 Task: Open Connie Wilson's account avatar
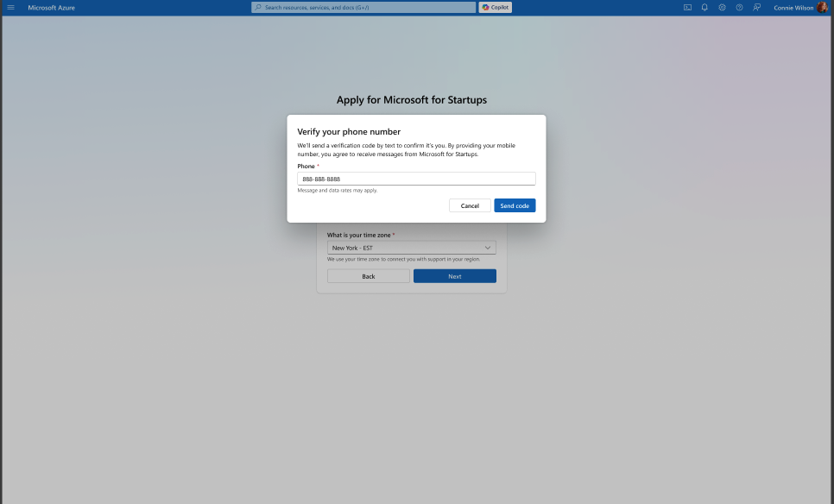822,8
